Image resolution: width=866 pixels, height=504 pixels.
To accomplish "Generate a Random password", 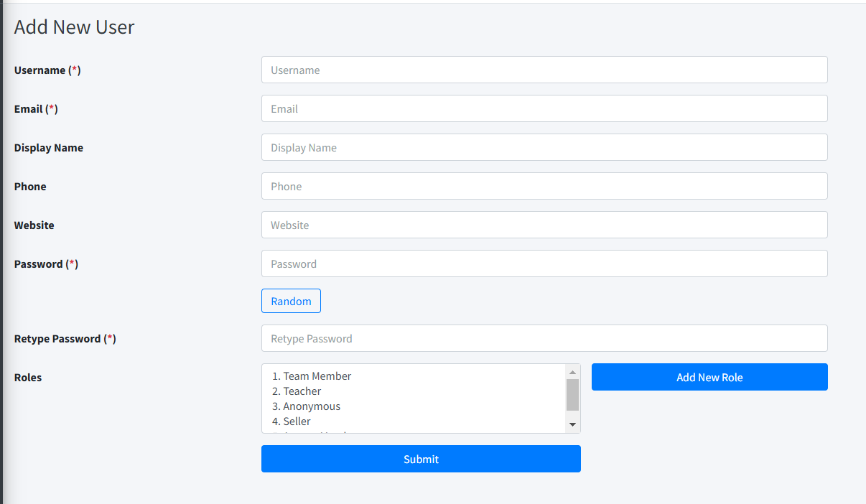I will (x=291, y=302).
